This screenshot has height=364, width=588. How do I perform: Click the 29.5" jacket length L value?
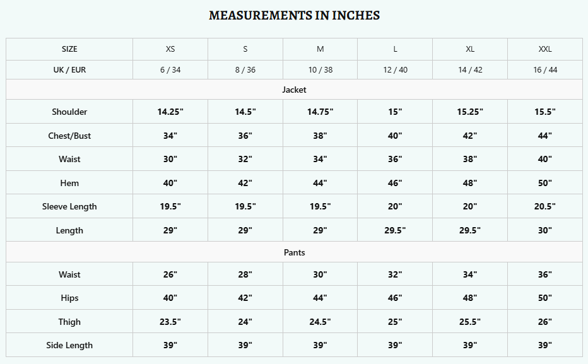point(395,230)
